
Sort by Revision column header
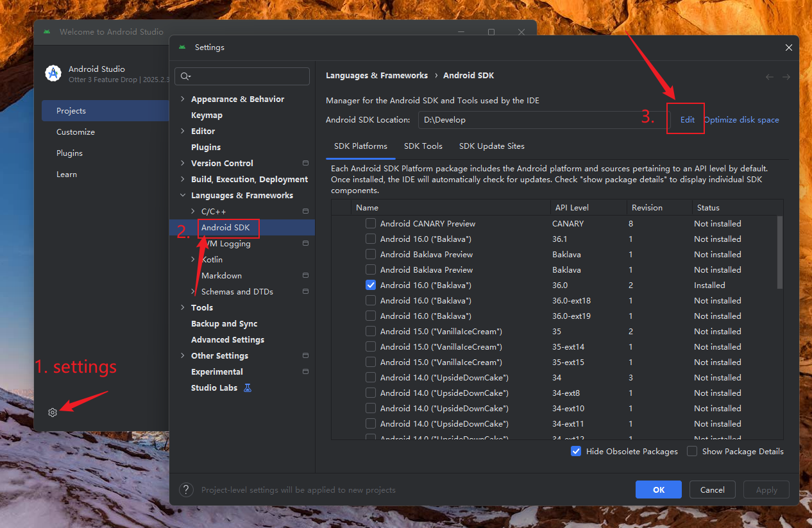pos(659,207)
